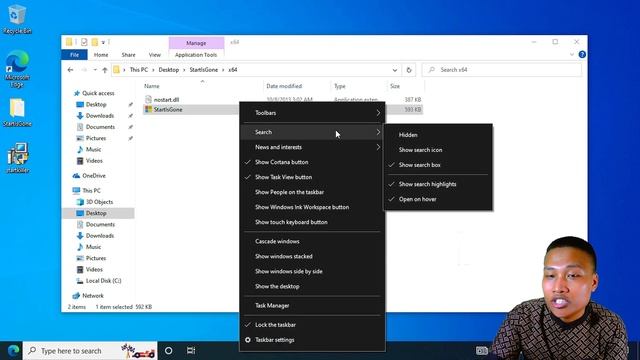This screenshot has height=360, width=640.
Task: Select Pictures under Quick access
Action: (96, 138)
